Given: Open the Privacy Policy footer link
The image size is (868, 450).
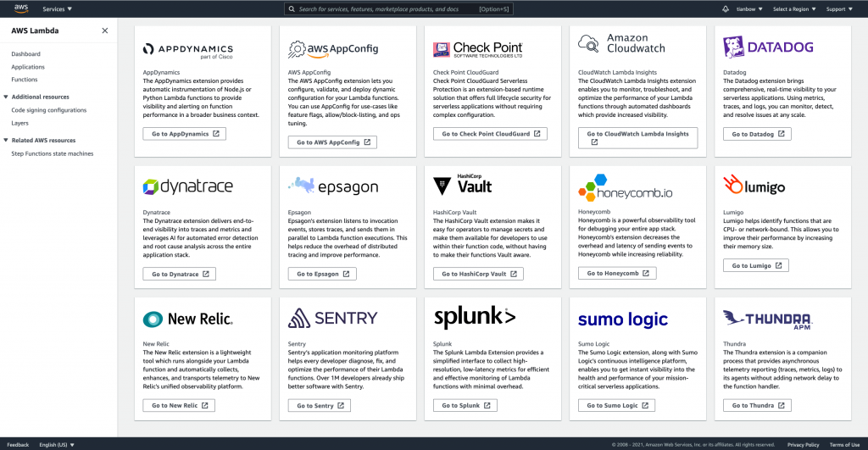Looking at the screenshot, I should 804,444.
